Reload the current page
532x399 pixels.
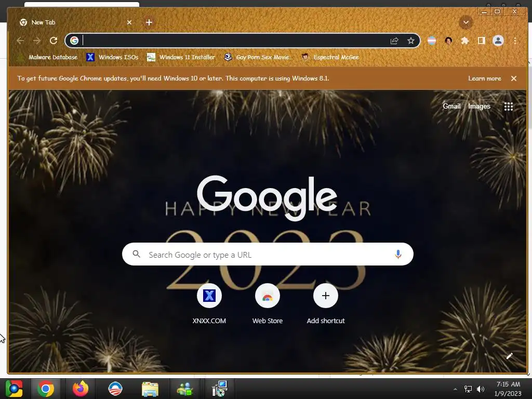click(54, 41)
